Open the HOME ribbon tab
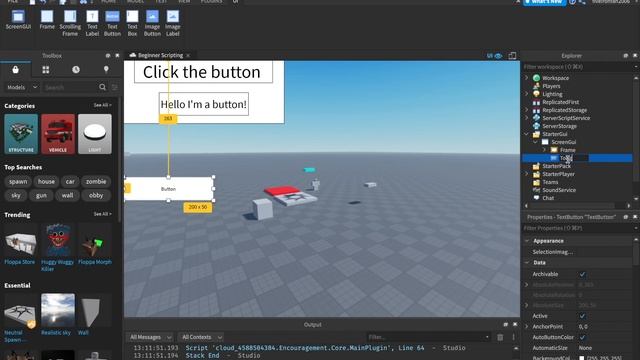Screen dimensions: 640x360 pos(109,2)
